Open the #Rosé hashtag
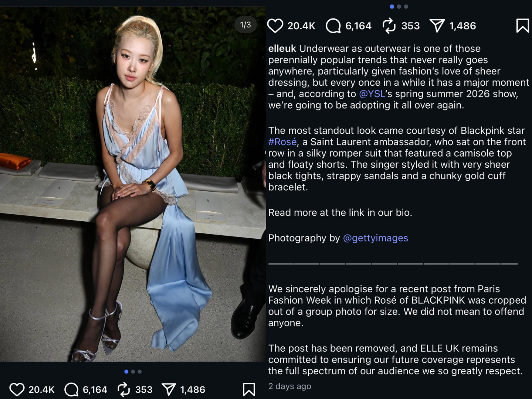The width and height of the screenshot is (532, 399). click(x=282, y=142)
